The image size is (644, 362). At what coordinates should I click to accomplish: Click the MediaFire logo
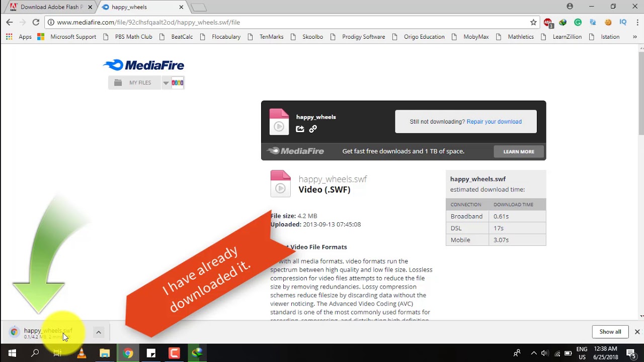tap(143, 65)
